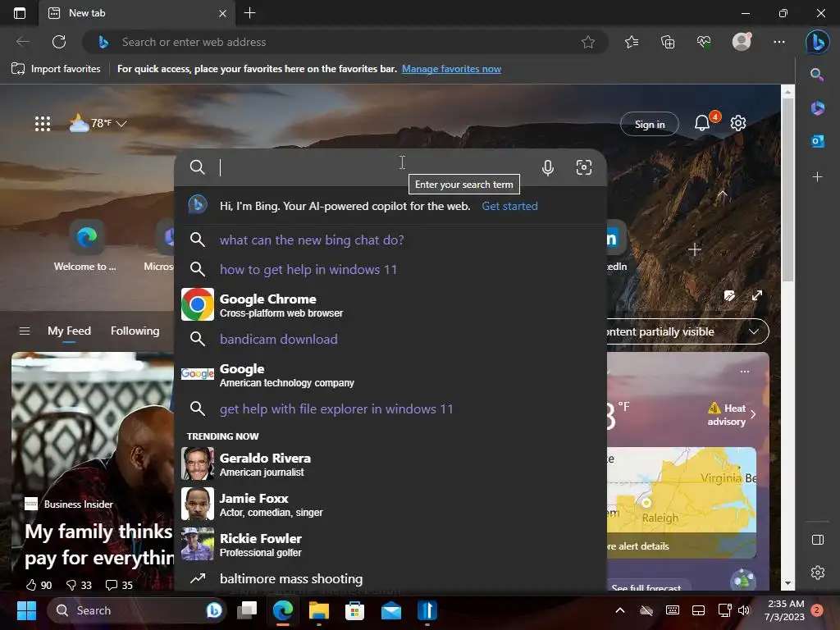
Task: Open Outlook sidebar icon
Action: click(818, 141)
